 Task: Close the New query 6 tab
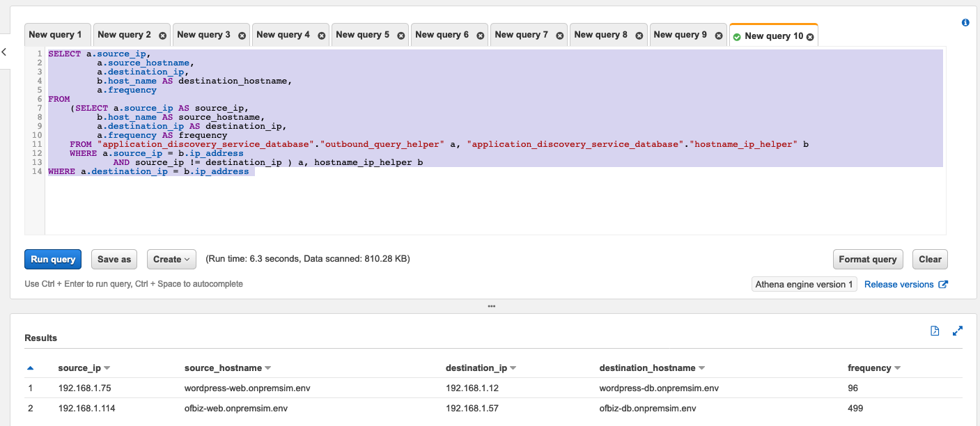click(x=480, y=34)
